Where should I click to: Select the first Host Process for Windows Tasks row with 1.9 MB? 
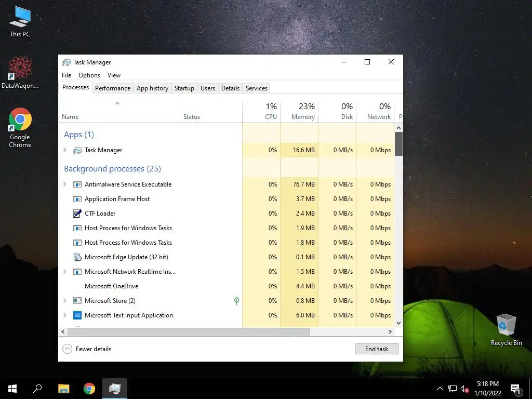pyautogui.click(x=227, y=228)
